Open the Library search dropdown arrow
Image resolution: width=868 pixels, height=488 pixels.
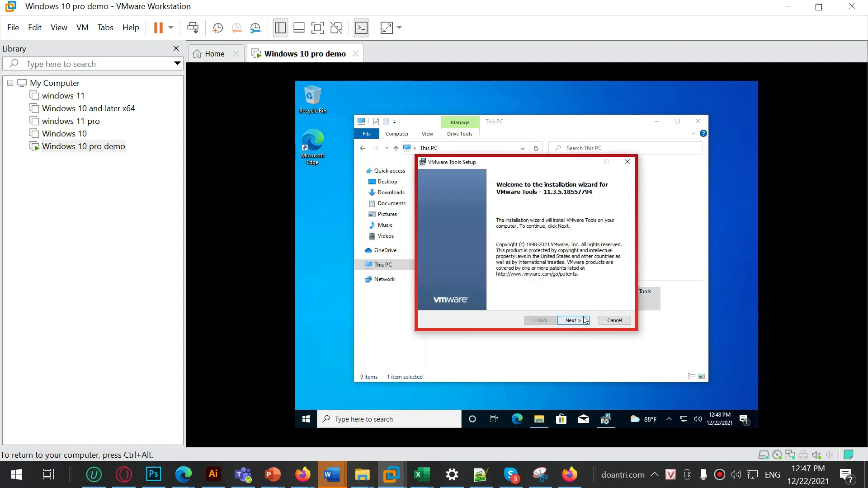177,64
